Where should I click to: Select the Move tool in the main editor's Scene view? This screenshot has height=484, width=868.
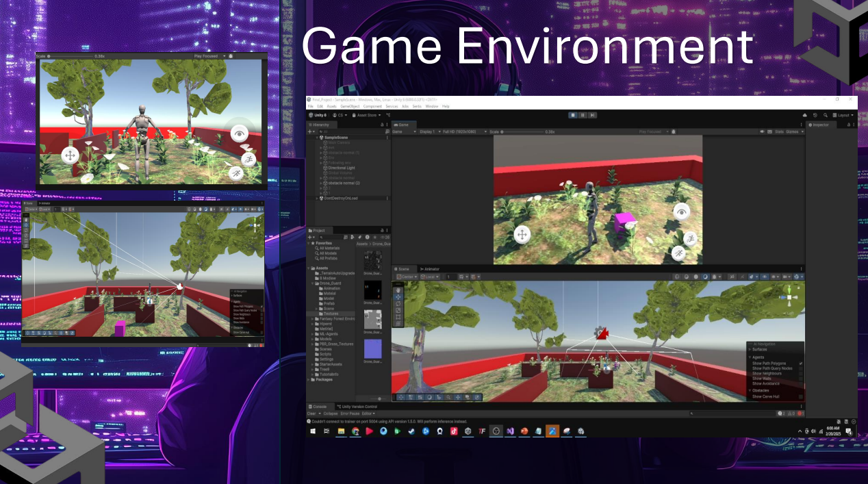[398, 297]
